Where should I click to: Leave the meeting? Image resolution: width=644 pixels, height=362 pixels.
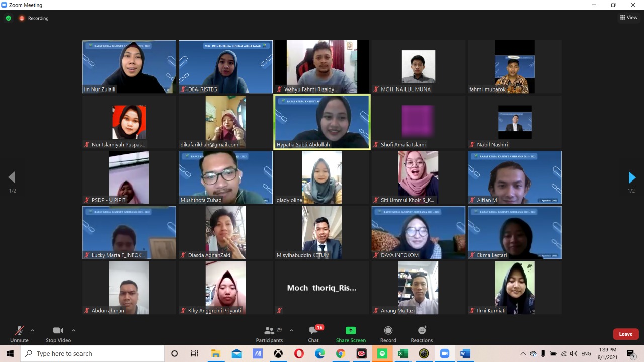(625, 334)
